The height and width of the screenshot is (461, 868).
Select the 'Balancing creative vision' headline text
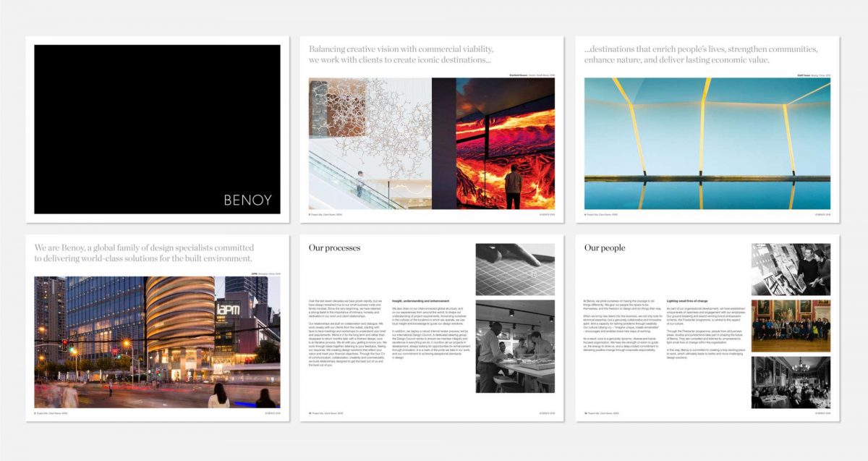tap(401, 54)
